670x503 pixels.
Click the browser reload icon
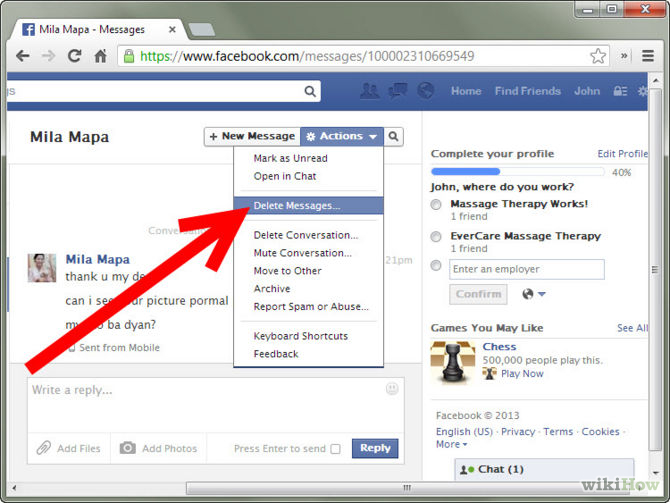click(74, 56)
